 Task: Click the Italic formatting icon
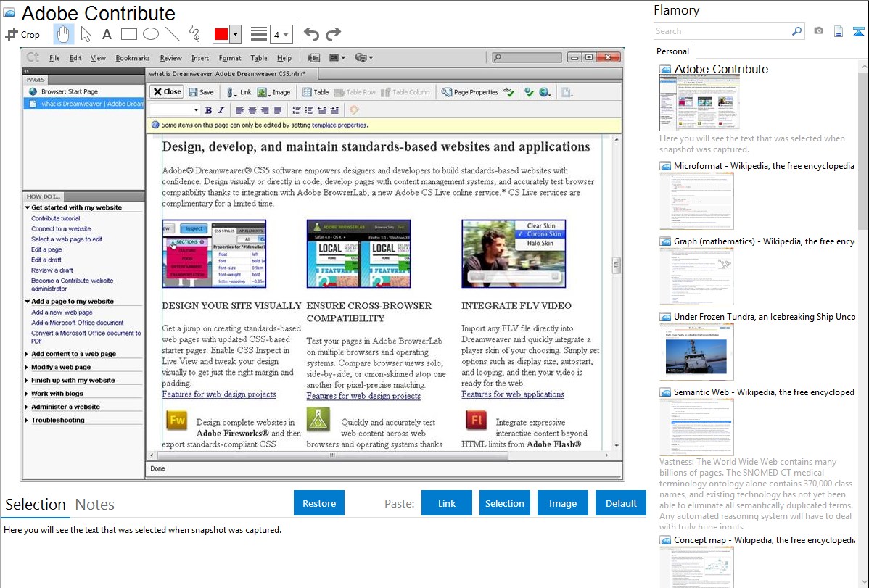coord(221,110)
